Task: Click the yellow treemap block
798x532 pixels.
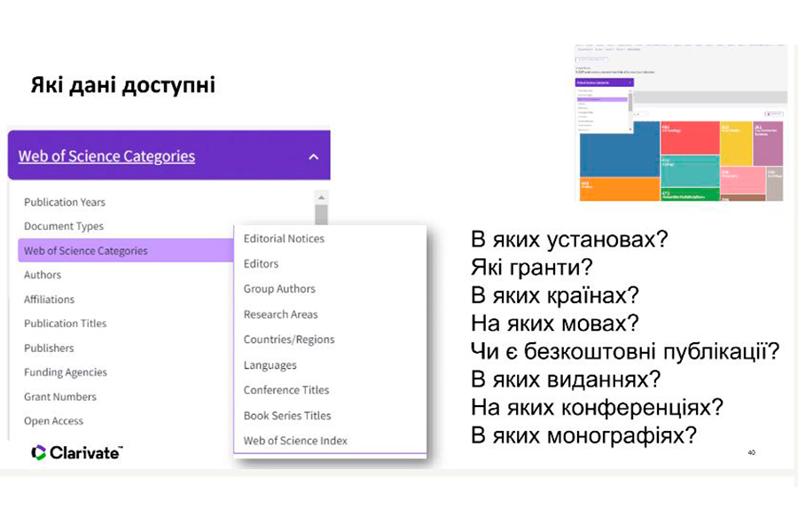Action: (x=736, y=144)
